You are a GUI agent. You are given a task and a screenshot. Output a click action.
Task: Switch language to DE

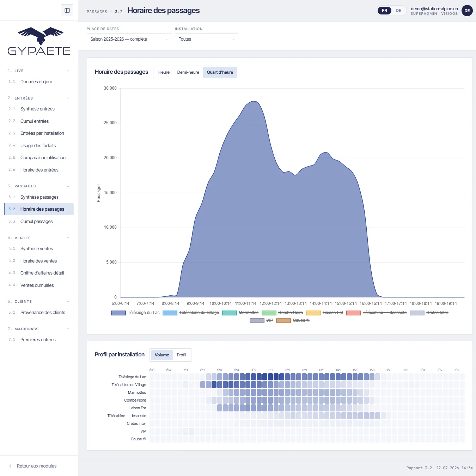click(398, 11)
